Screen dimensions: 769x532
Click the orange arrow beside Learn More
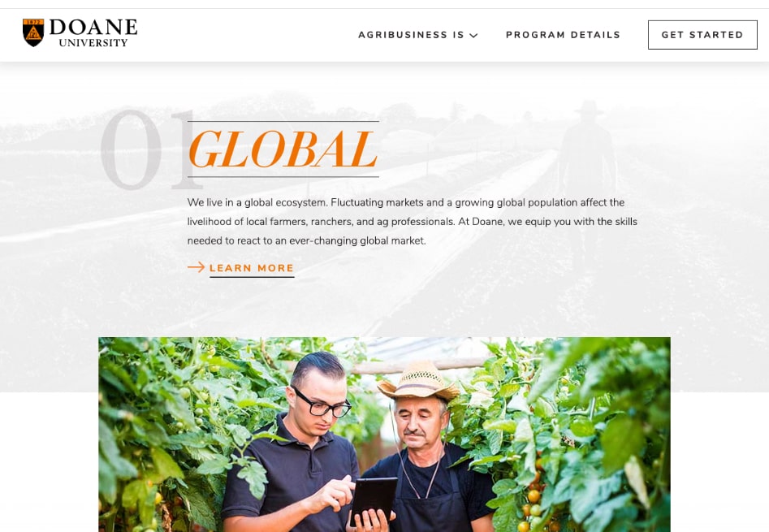[197, 267]
